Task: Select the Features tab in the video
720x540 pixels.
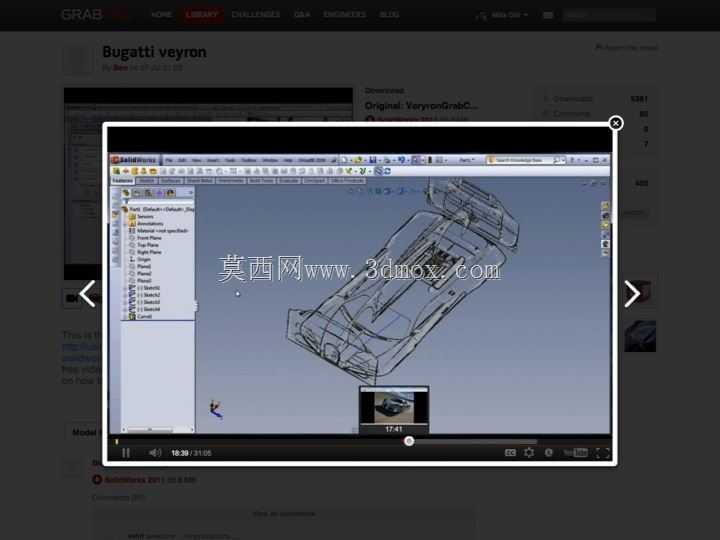Action: pos(123,181)
